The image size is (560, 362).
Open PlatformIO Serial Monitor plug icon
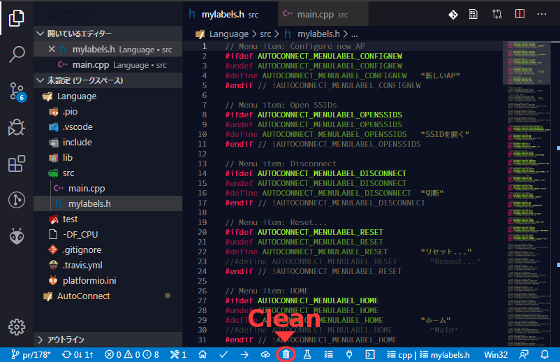click(349, 355)
